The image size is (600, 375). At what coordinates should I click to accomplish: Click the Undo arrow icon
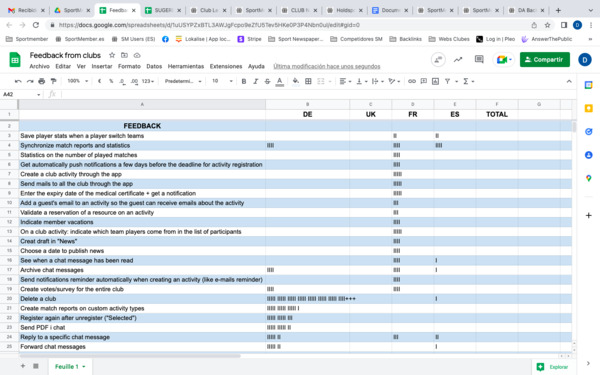coord(18,81)
